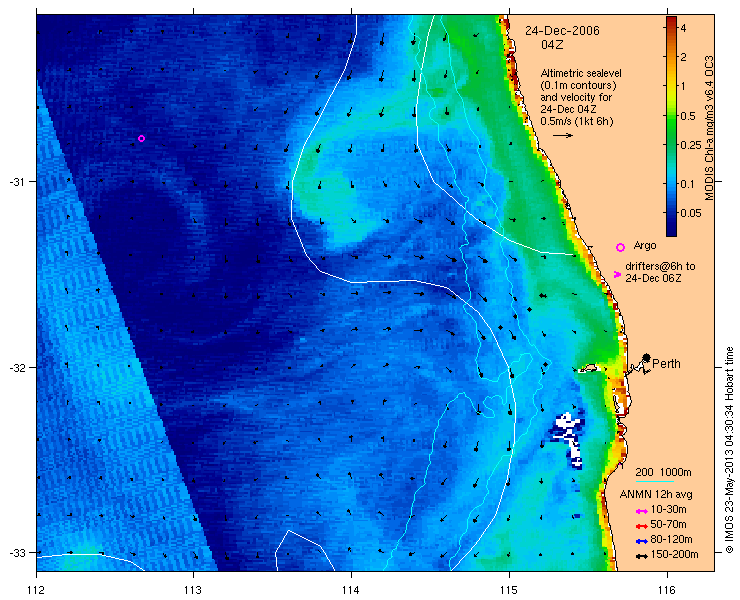Click latitude axis label -31
The height and width of the screenshot is (600, 740).
pos(17,182)
